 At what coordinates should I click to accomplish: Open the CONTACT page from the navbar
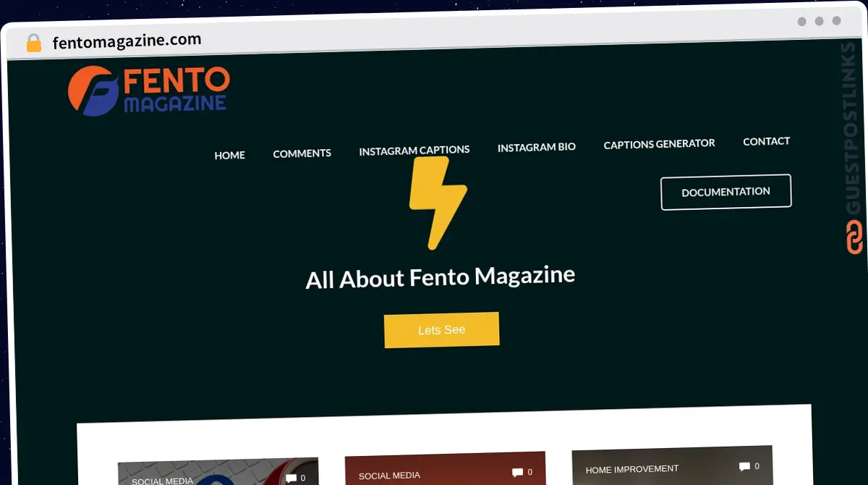766,141
